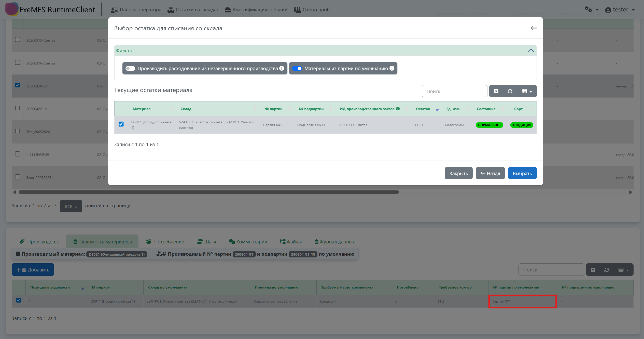Sort dialog table by Материал column
This screenshot has height=339, width=644.
(x=152, y=109)
